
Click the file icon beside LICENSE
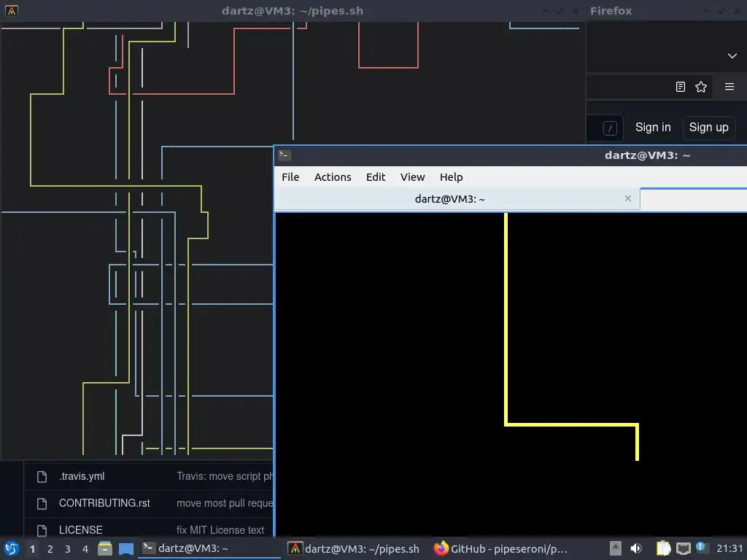[x=42, y=530]
